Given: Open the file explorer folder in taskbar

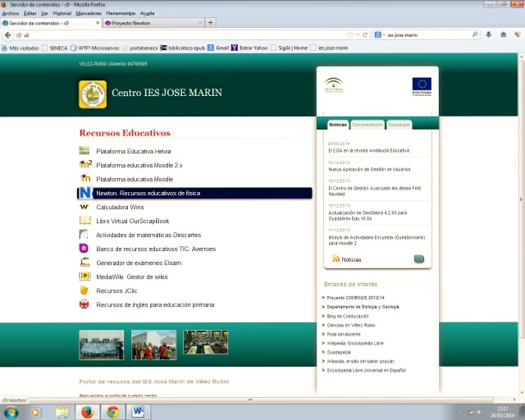Looking at the screenshot, I should pos(62,412).
